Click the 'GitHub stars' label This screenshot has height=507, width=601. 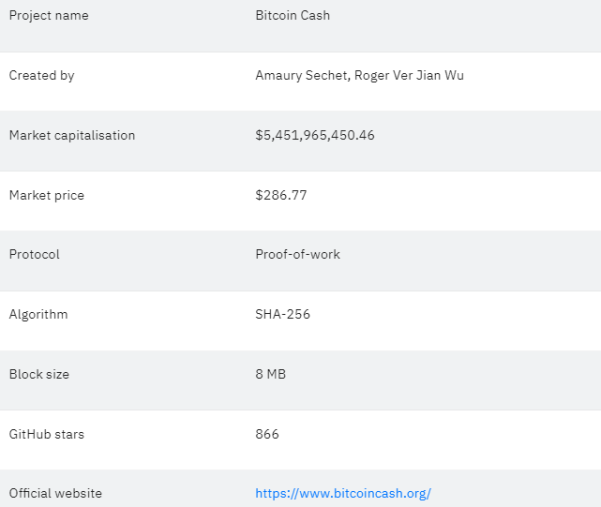click(46, 434)
